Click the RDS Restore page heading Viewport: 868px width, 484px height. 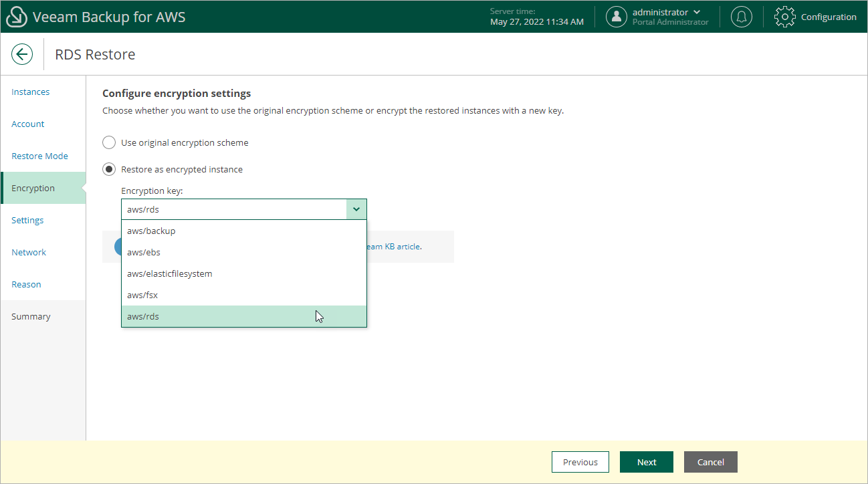point(95,54)
